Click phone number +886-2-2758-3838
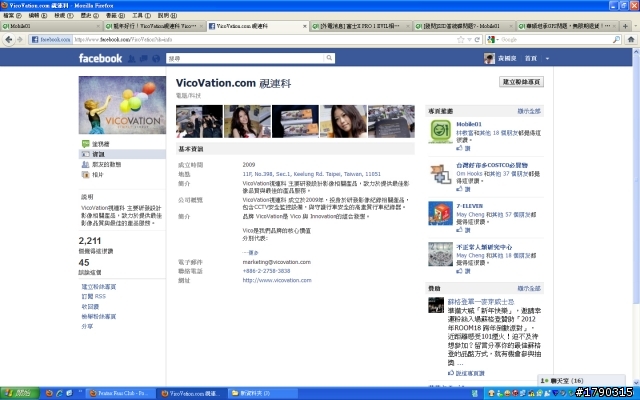Image resolution: width=640 pixels, height=400 pixels. coord(266,271)
